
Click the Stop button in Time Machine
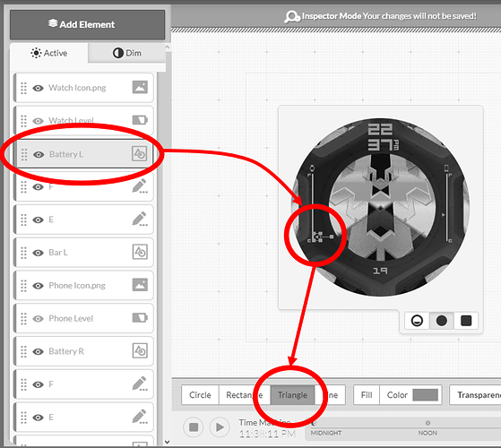pos(194,426)
